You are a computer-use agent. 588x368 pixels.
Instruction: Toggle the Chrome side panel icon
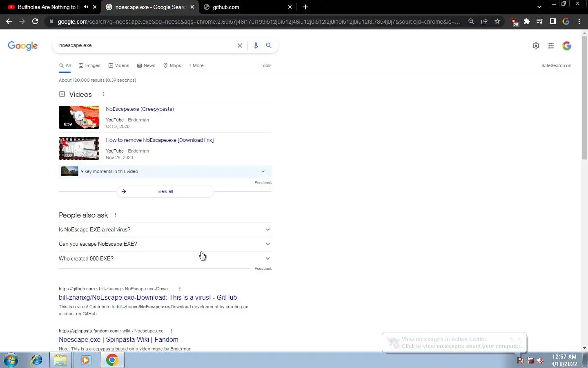tap(553, 21)
